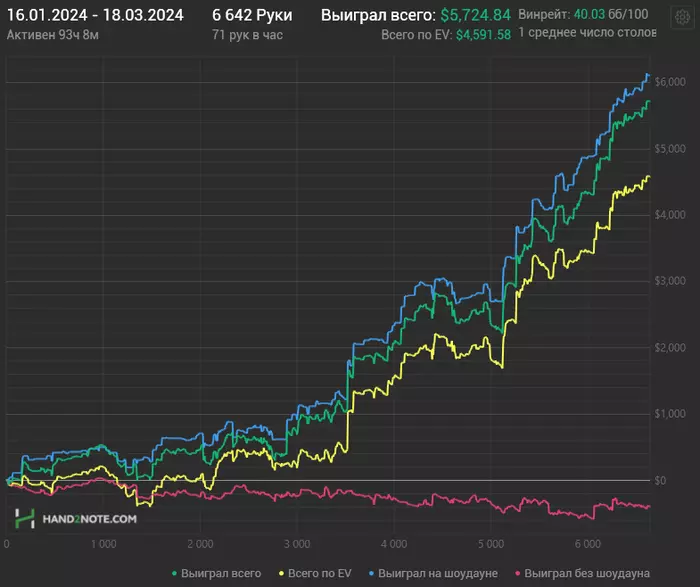Click the $1,000 y-axis label
700x587 pixels.
[x=670, y=414]
